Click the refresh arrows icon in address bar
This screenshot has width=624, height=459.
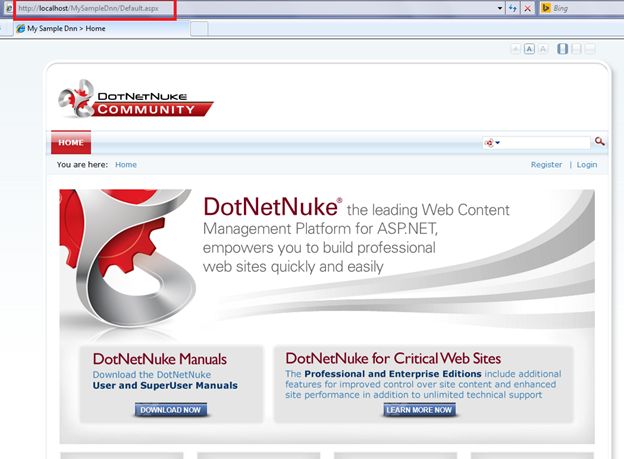pos(513,8)
